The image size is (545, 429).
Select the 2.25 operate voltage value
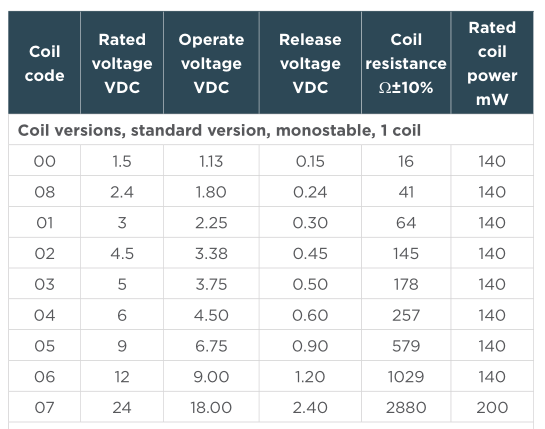pyautogui.click(x=211, y=223)
